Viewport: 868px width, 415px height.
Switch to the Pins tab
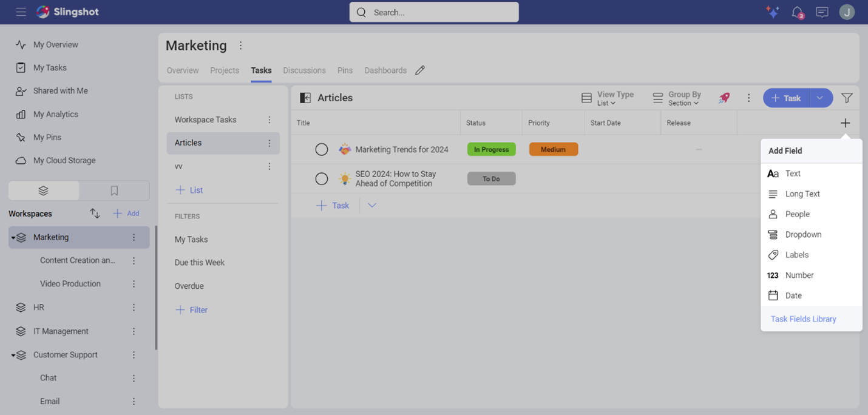point(345,70)
